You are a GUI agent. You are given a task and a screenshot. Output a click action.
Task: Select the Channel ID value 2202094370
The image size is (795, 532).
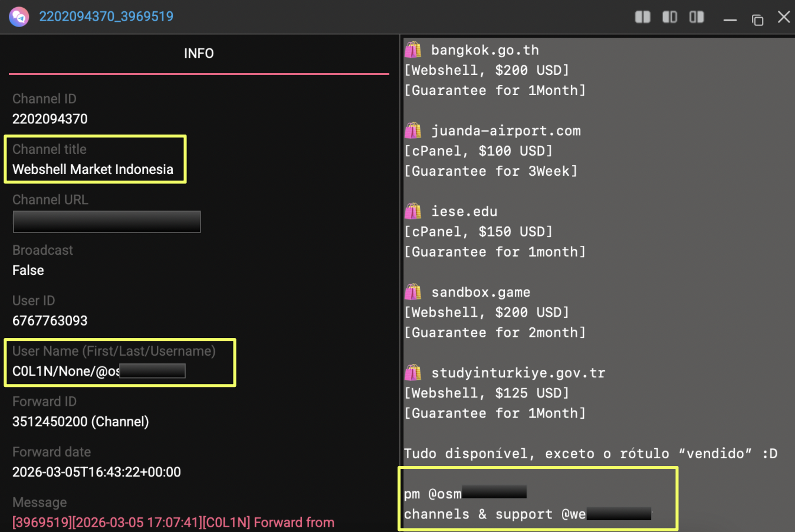click(50, 119)
